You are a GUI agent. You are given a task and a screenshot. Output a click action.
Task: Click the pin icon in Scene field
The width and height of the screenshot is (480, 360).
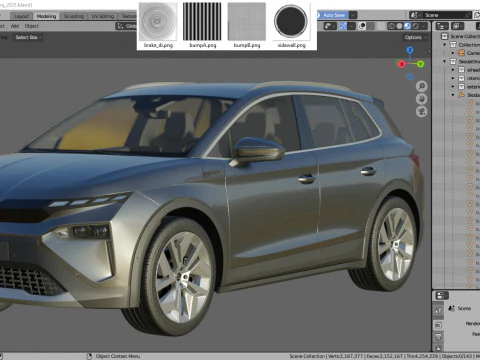[468, 15]
